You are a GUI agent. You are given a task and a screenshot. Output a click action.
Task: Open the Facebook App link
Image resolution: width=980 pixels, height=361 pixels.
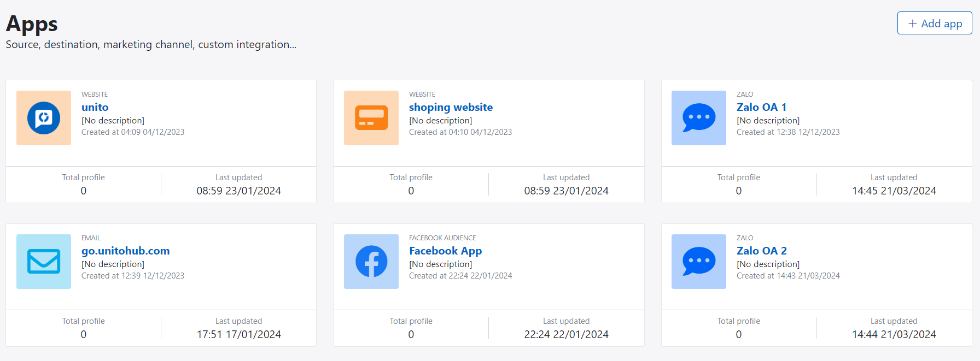click(445, 251)
